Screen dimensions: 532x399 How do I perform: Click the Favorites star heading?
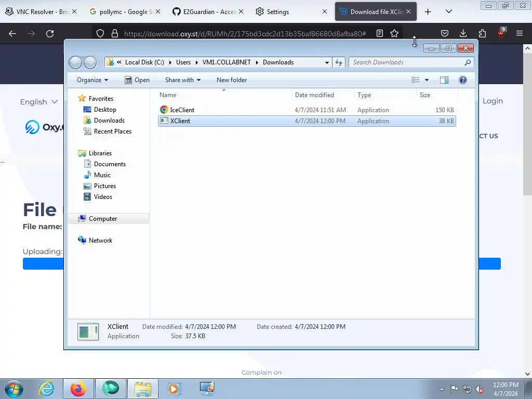[101, 98]
